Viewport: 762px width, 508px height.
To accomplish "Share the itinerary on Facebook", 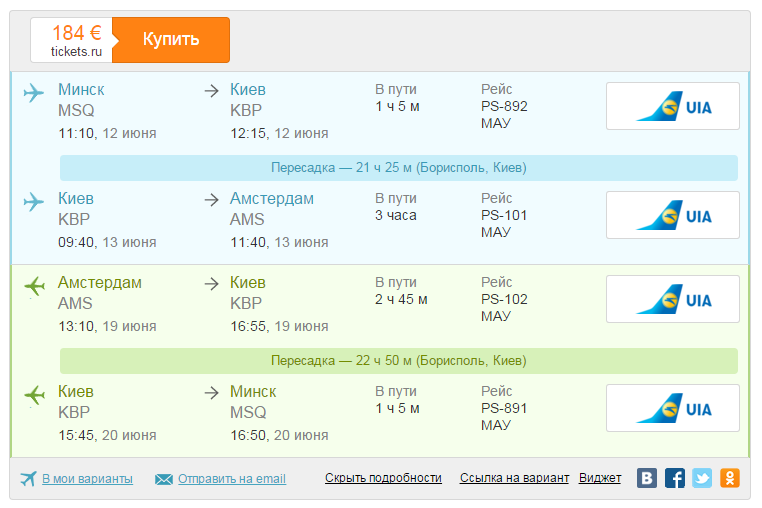I will point(675,478).
